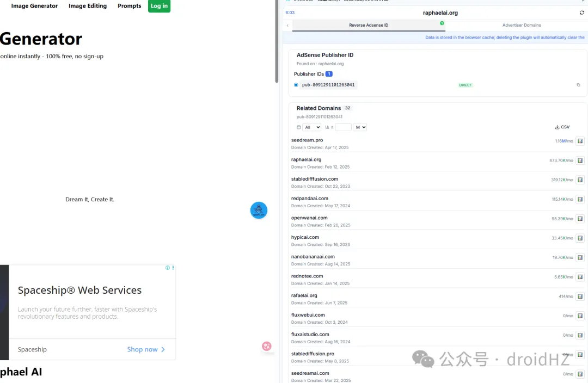588x383 pixels.
Task: Click the pink translate floating icon
Action: (x=266, y=346)
